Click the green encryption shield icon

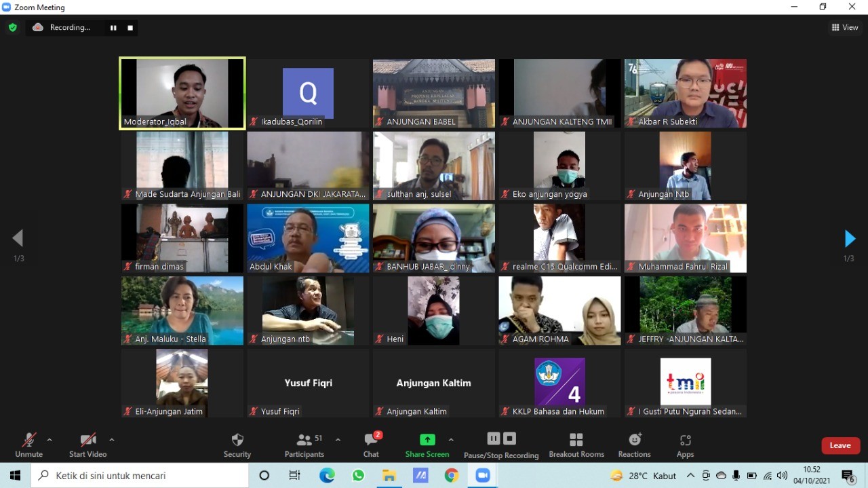12,28
